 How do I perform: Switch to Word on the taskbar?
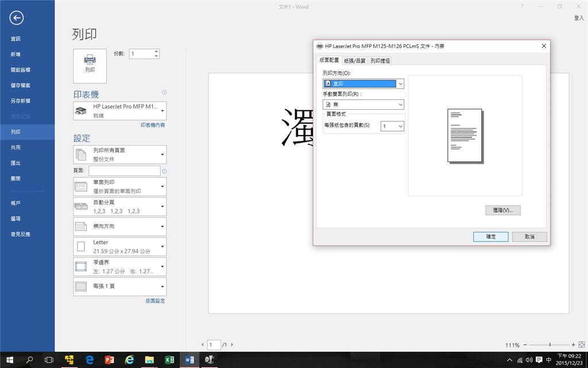point(189,360)
